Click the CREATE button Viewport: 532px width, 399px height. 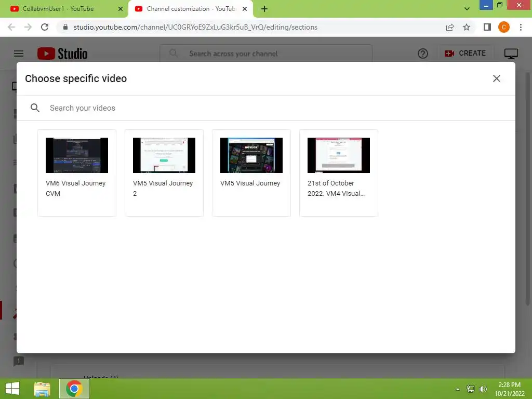pos(465,54)
